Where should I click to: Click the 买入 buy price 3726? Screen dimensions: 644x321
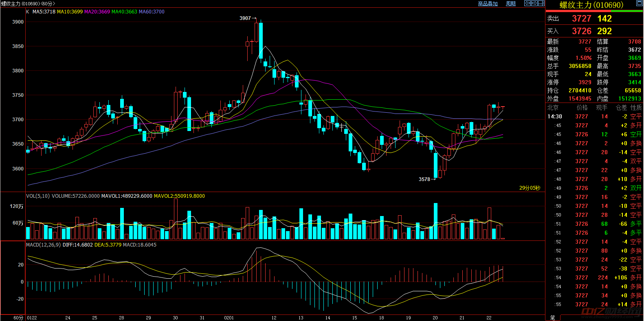(581, 31)
